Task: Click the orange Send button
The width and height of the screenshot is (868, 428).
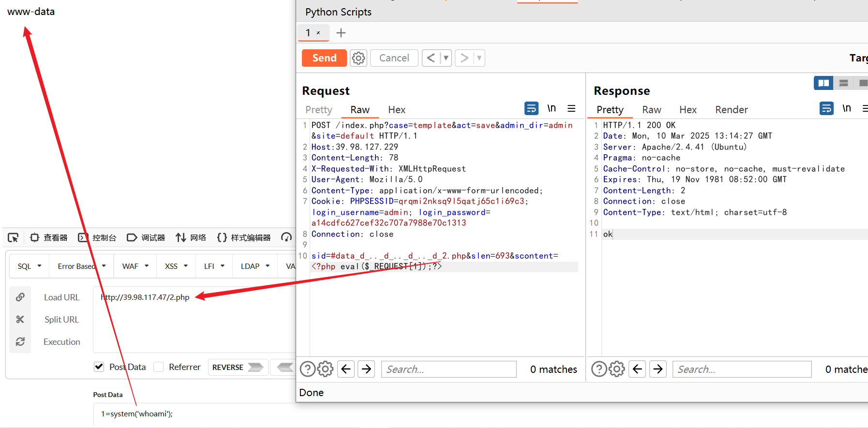Action: point(324,58)
